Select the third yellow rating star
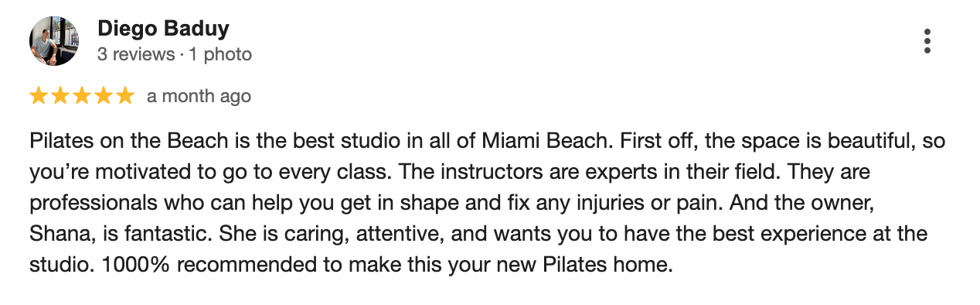This screenshot has width=980, height=305. tap(82, 96)
